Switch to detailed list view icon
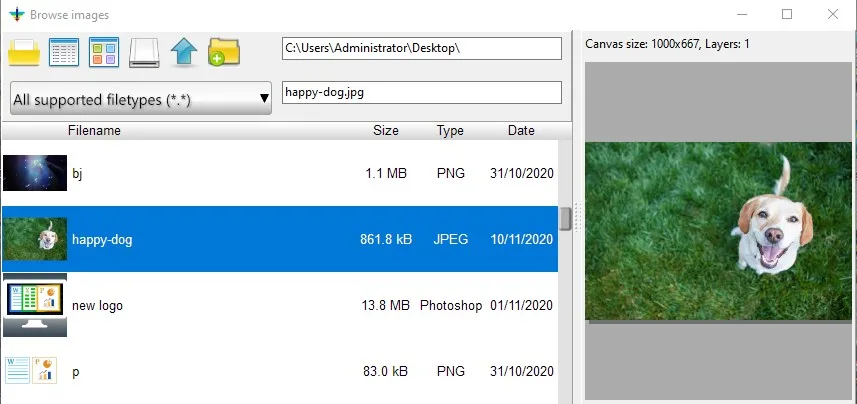This screenshot has width=857, height=404. 64,52
